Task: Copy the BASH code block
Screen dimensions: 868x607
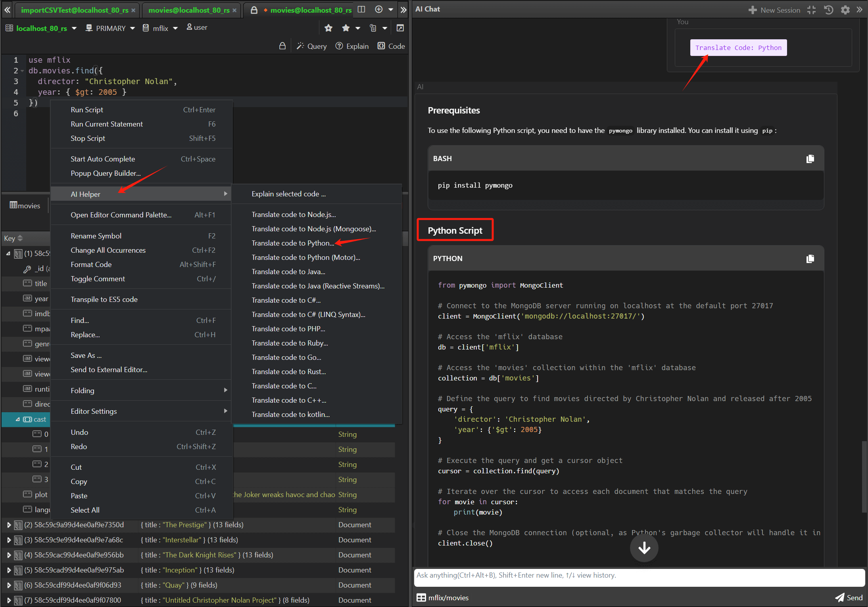Action: pyautogui.click(x=810, y=159)
